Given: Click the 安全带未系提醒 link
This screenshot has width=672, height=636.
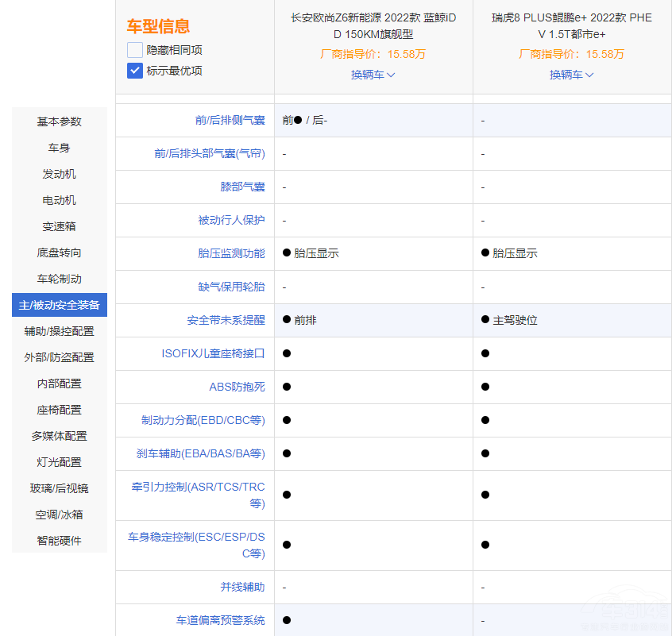Looking at the screenshot, I should pyautogui.click(x=226, y=320).
